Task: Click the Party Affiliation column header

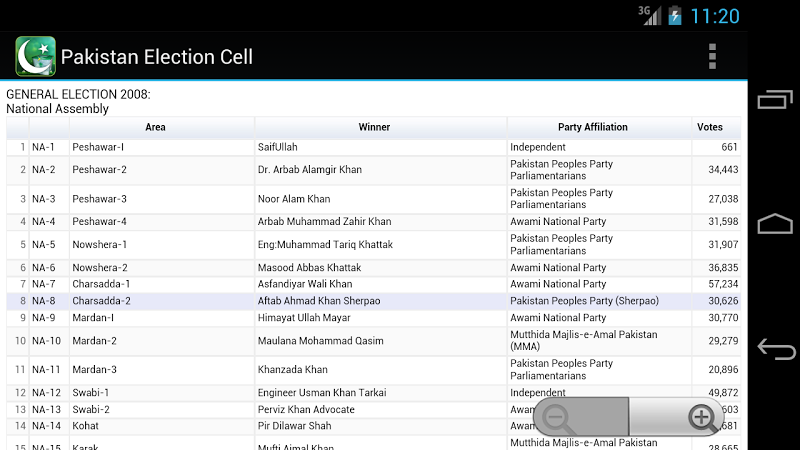Action: tap(592, 127)
